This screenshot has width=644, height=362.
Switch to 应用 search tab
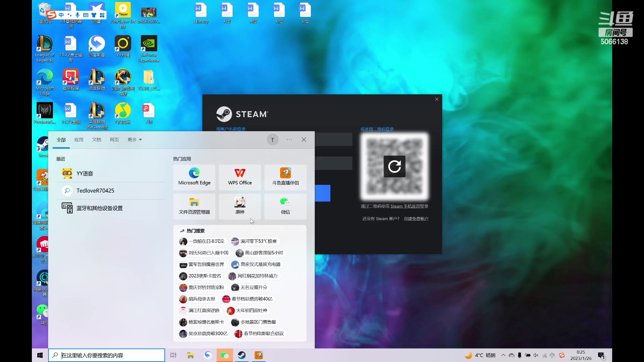pos(79,140)
